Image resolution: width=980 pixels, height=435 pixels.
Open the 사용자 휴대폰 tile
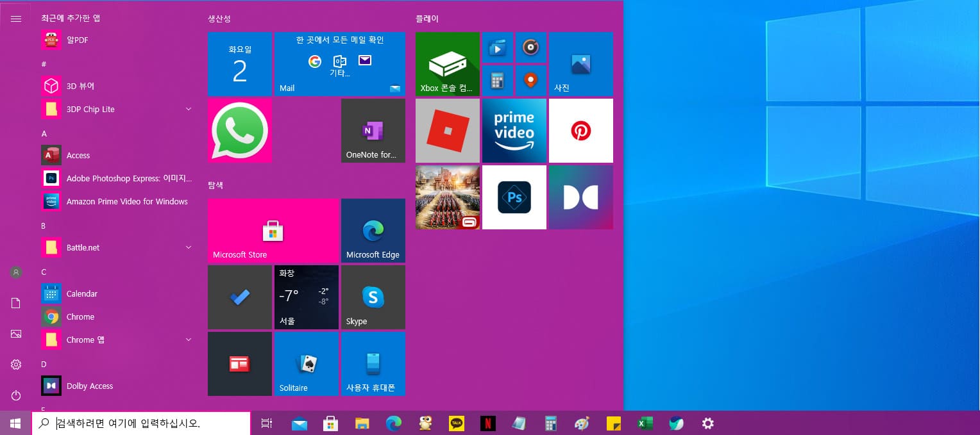coord(373,363)
